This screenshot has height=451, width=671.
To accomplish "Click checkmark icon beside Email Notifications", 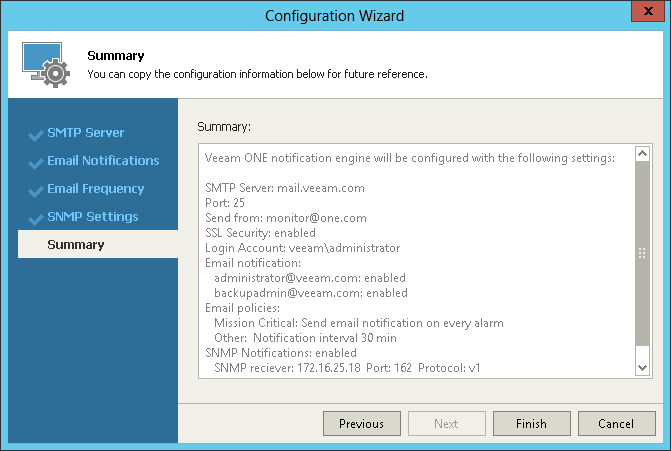I will point(37,162).
